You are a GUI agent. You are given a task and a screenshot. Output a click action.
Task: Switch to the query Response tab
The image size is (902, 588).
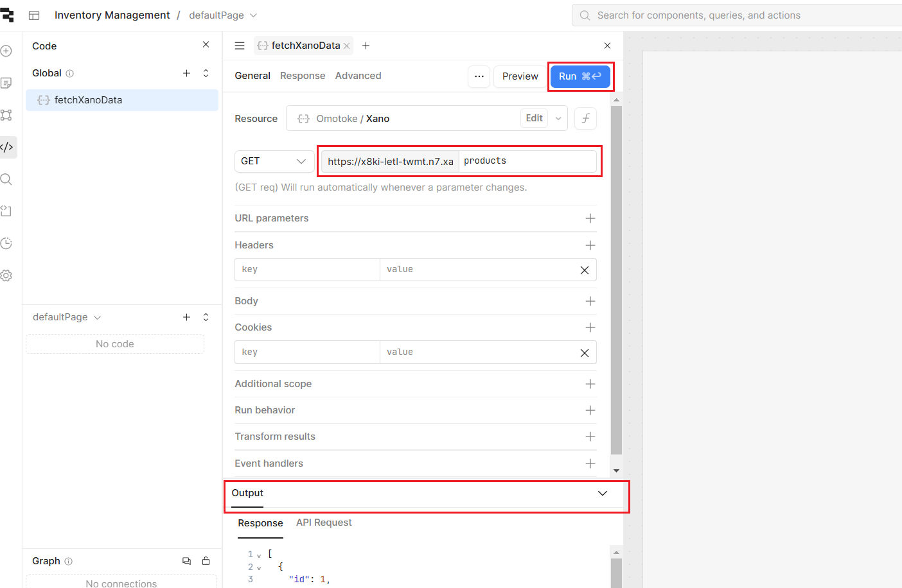tap(303, 76)
